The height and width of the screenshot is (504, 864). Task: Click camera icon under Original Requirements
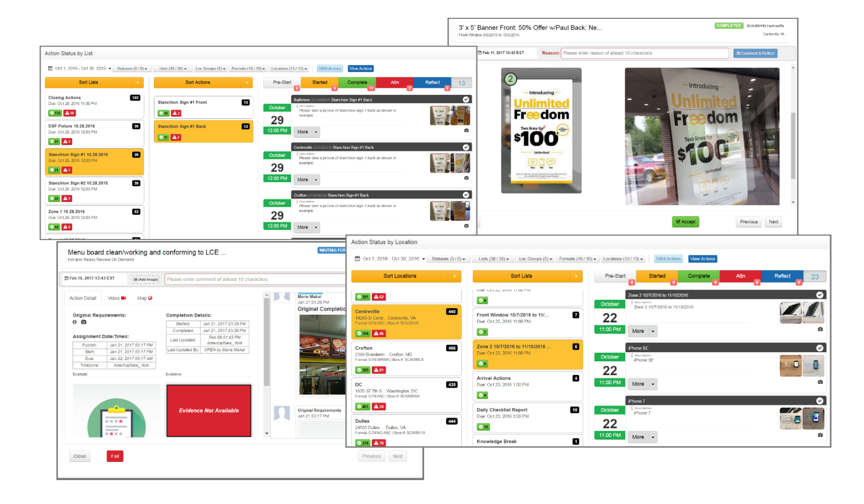84,322
